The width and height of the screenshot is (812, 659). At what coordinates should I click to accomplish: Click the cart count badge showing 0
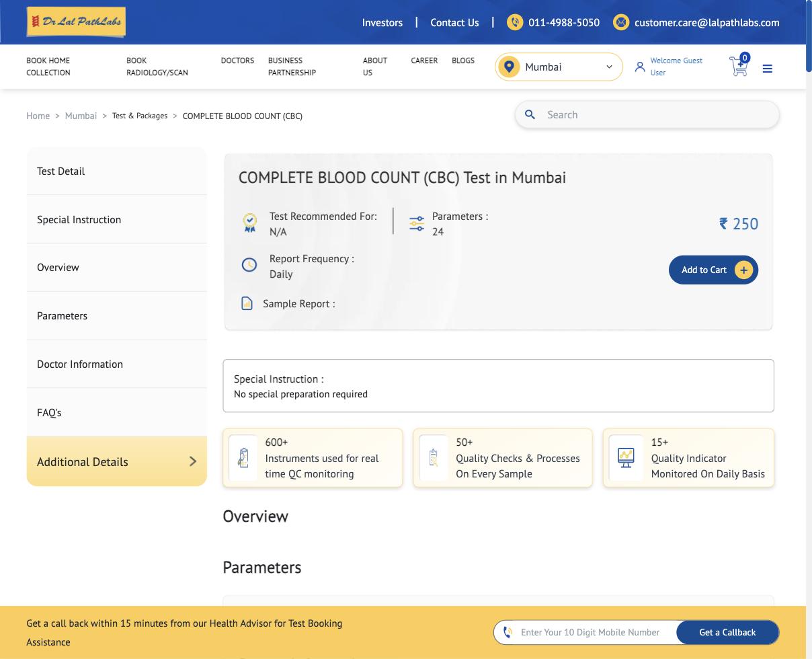coord(745,58)
